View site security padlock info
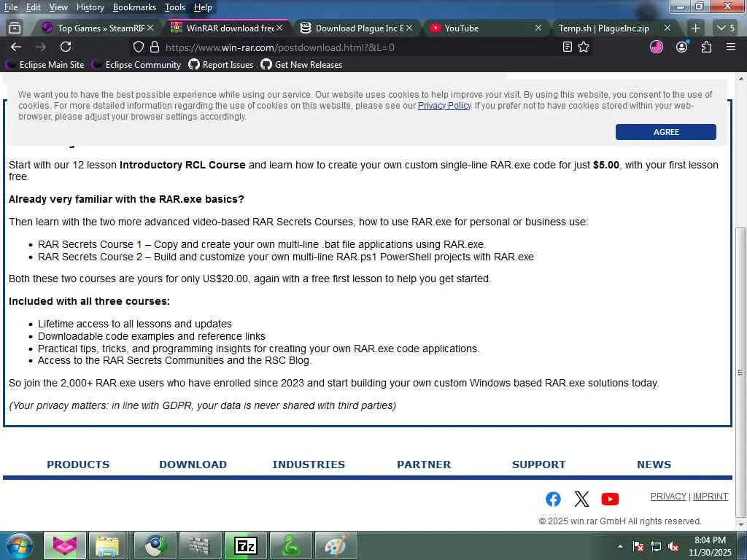 click(155, 47)
